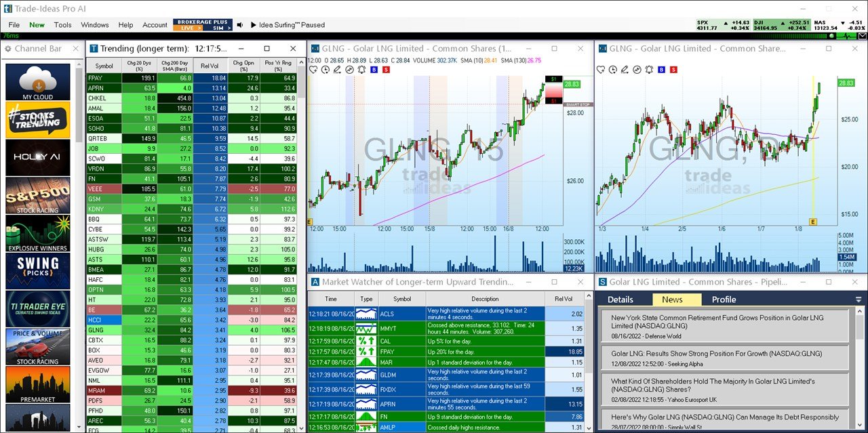Viewport: 868px width, 433px height.
Task: Toggle the speaker sound icon in top bar
Action: click(239, 25)
